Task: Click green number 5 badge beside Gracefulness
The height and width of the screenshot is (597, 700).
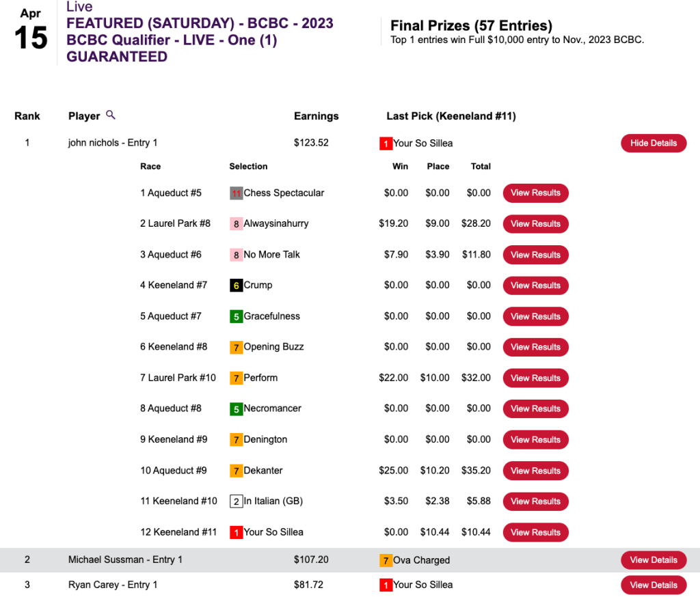Action: point(237,316)
